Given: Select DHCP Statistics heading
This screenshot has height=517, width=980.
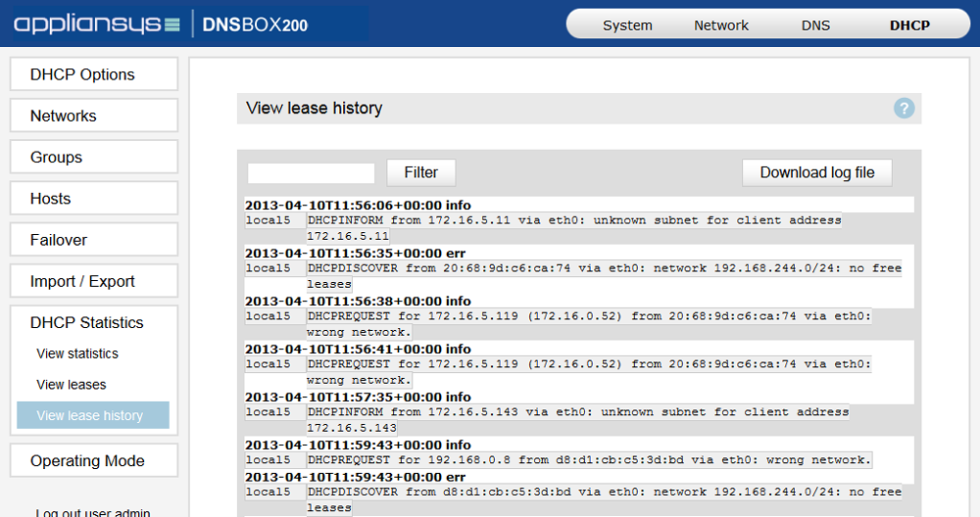Looking at the screenshot, I should pos(87,322).
